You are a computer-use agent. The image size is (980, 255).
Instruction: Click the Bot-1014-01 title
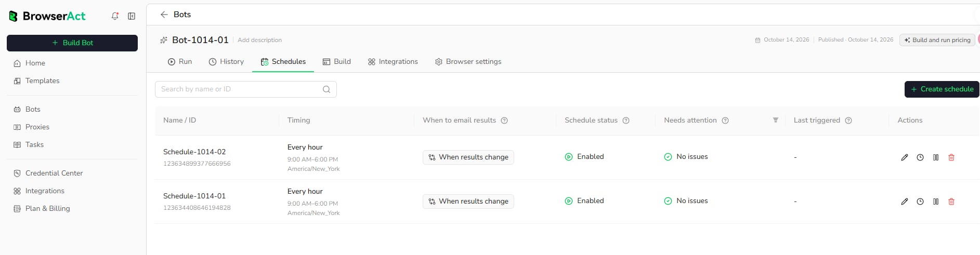[200, 40]
